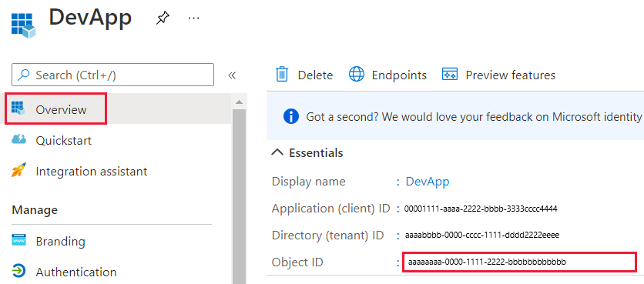Image resolution: width=644 pixels, height=284 pixels.
Task: Click the Branding www icon
Action: (19, 240)
